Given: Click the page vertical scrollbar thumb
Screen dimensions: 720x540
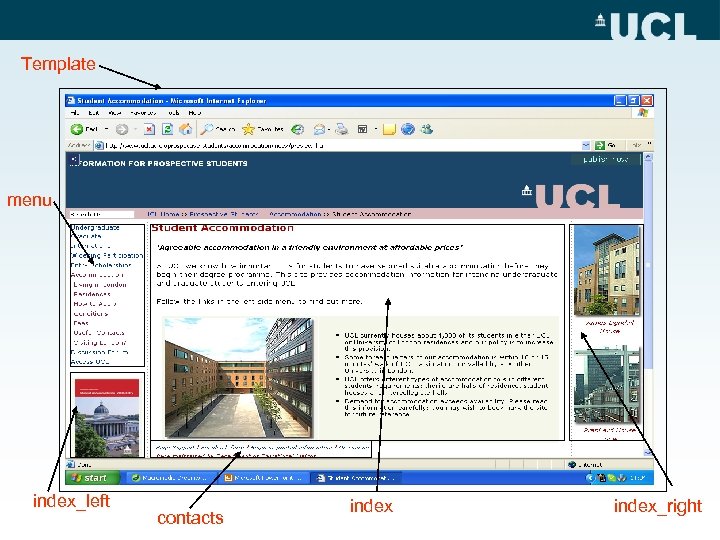Looking at the screenshot, I should [648, 264].
